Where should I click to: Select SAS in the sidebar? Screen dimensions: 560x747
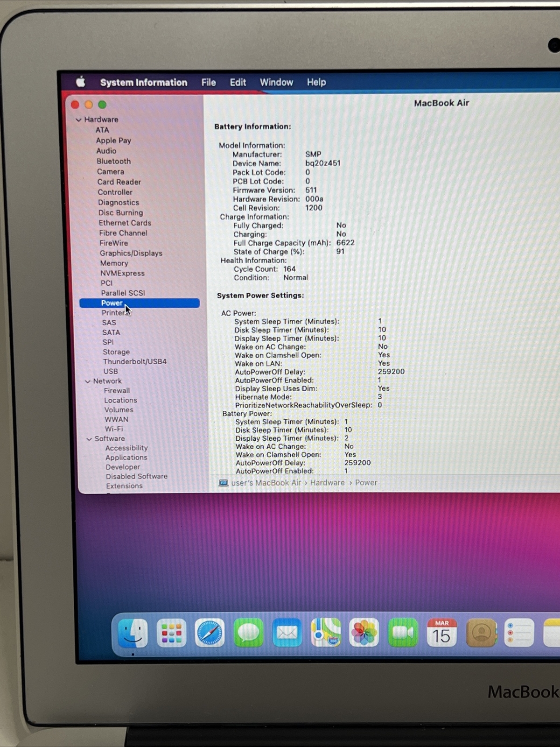click(109, 323)
